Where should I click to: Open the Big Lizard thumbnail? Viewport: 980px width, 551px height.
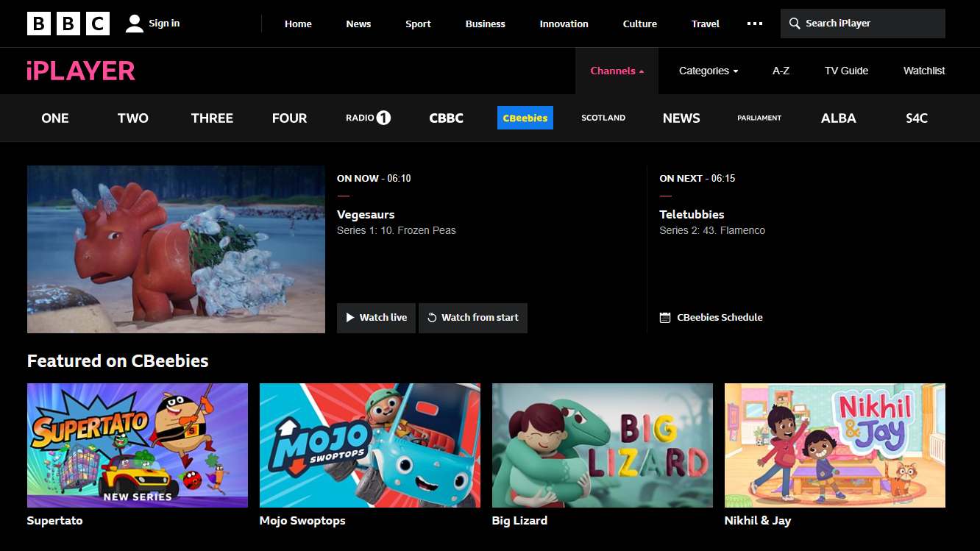[x=603, y=445]
